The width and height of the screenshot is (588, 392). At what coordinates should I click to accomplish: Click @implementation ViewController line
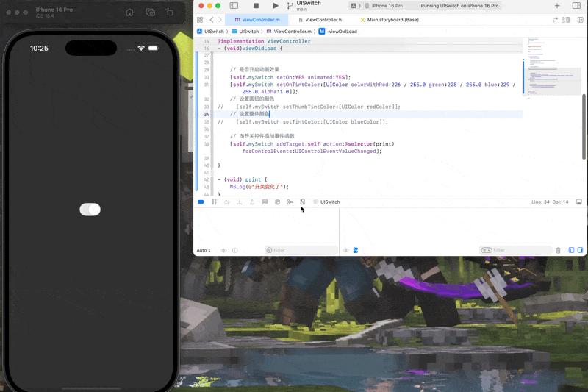[264, 41]
